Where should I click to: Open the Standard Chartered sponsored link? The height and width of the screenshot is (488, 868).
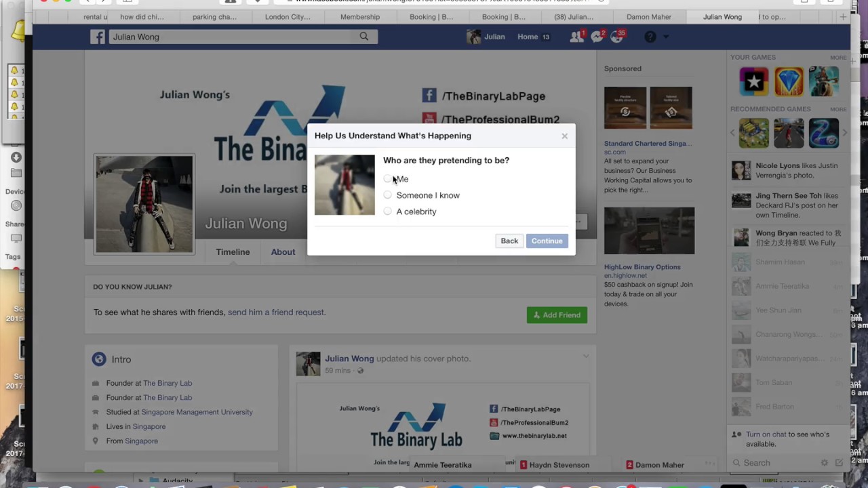pyautogui.click(x=648, y=144)
